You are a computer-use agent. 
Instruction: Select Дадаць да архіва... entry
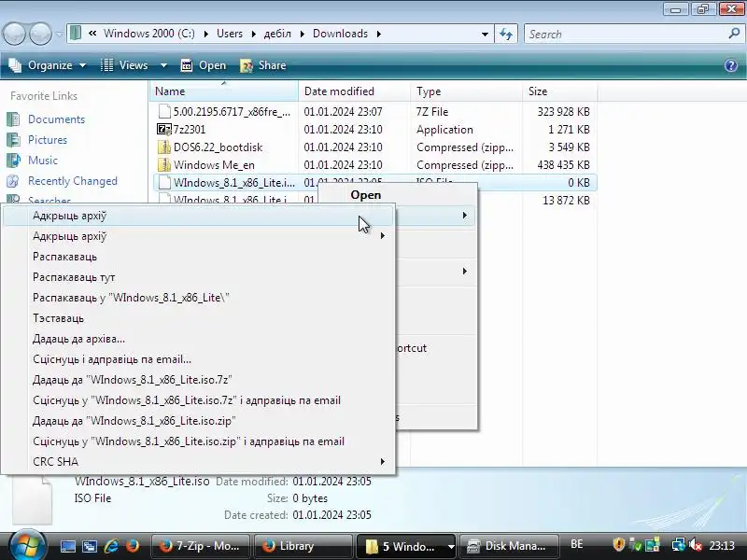[x=78, y=339]
